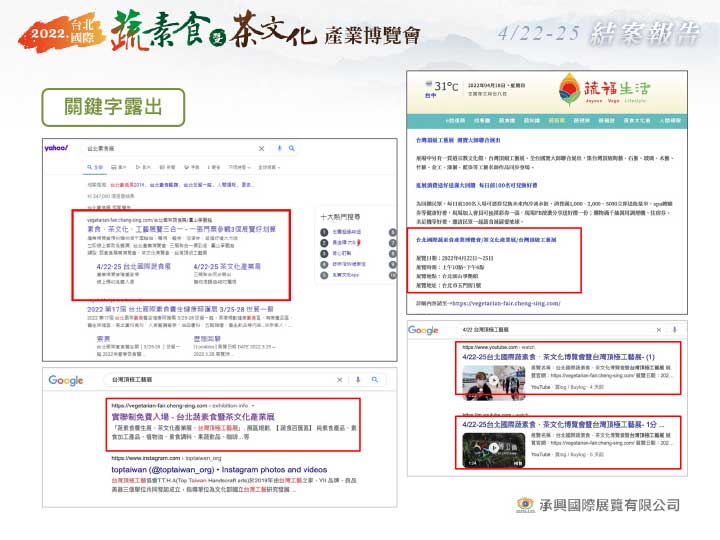Click the first item in teal navigation bar
720x540 pixels.
455,120
